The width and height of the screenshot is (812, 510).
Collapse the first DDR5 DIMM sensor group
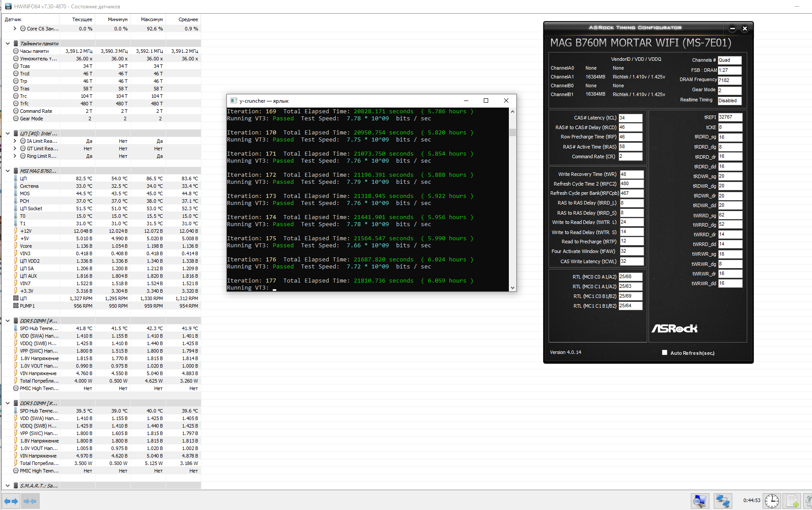[8, 321]
